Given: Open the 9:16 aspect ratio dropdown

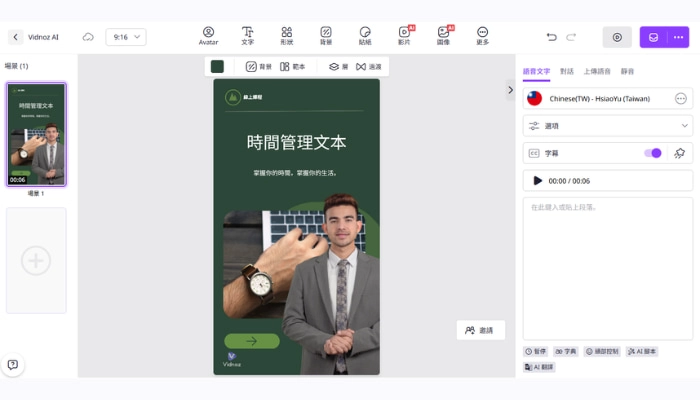Looking at the screenshot, I should 126,37.
